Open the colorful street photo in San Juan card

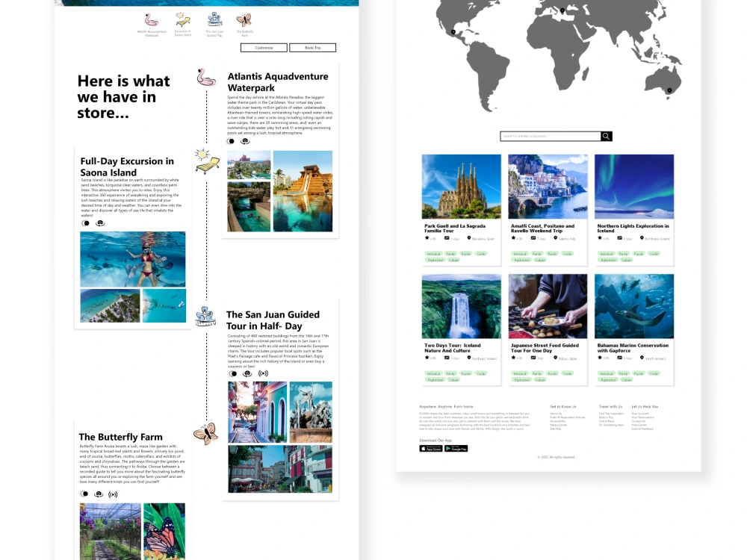click(257, 412)
